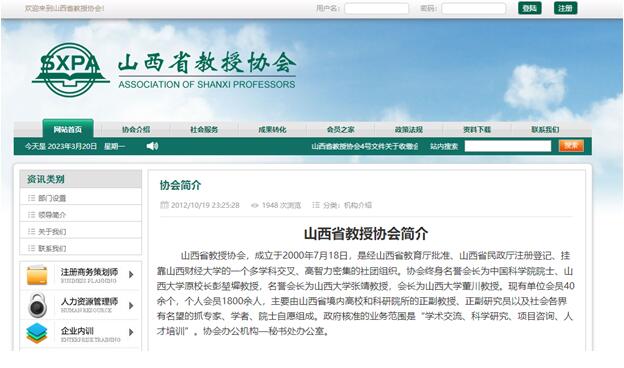Screen dimensions: 624x368
Task: Click the 山西省教授协会 banner title
Action: 207,62
